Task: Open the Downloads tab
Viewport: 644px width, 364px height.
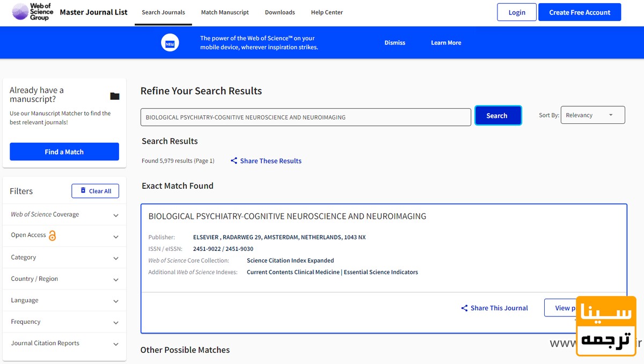Action: click(x=280, y=12)
